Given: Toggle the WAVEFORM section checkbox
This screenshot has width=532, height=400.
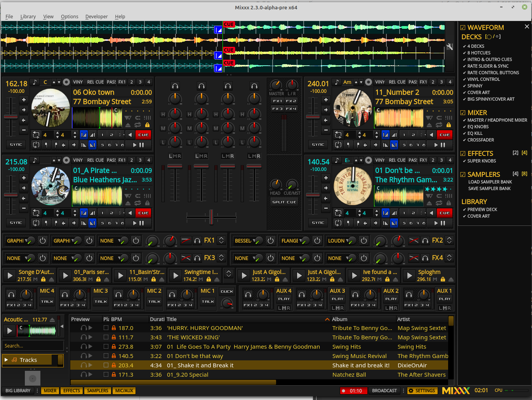Looking at the screenshot, I should 463,28.
